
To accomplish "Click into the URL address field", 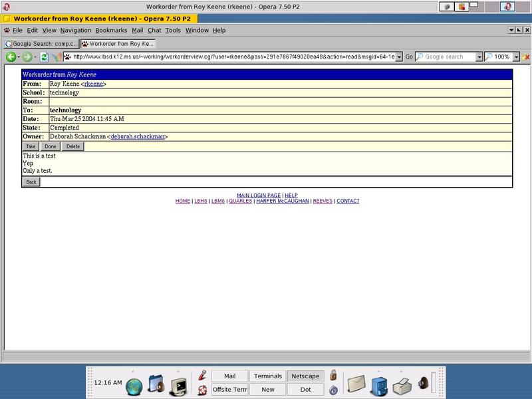I will [x=233, y=57].
